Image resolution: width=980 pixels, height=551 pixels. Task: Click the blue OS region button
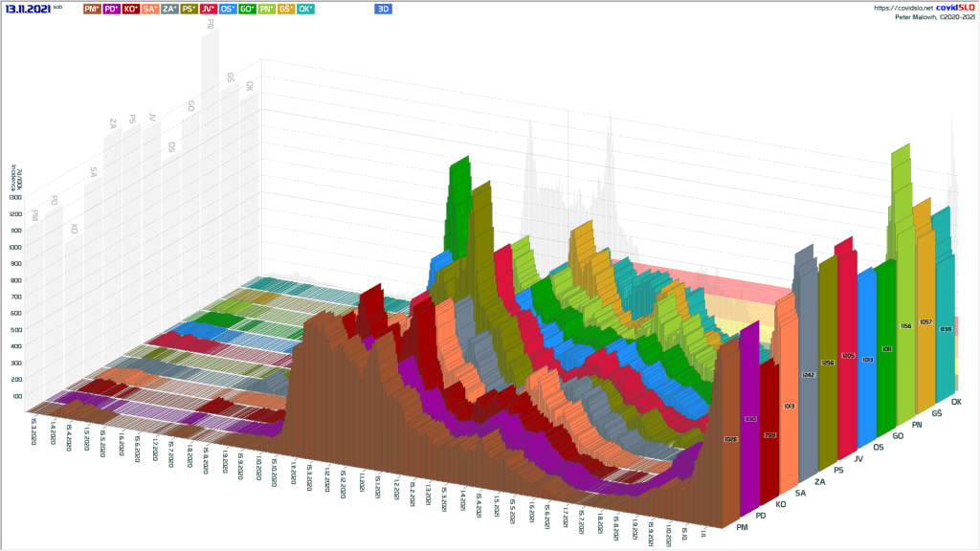pyautogui.click(x=228, y=9)
